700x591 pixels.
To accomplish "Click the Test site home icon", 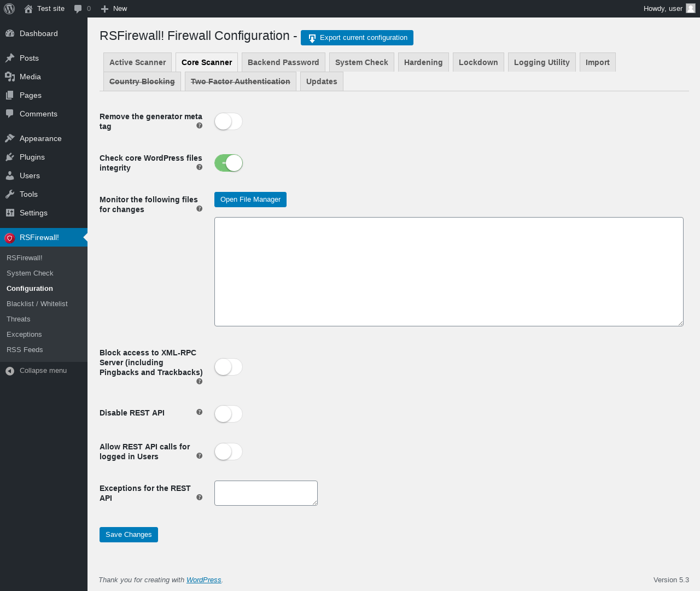I will pos(28,9).
